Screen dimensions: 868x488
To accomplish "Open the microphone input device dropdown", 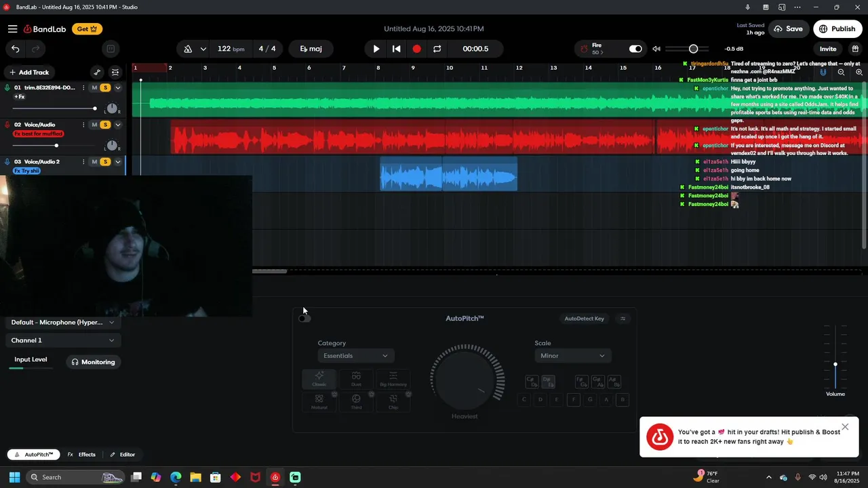I will (63, 323).
